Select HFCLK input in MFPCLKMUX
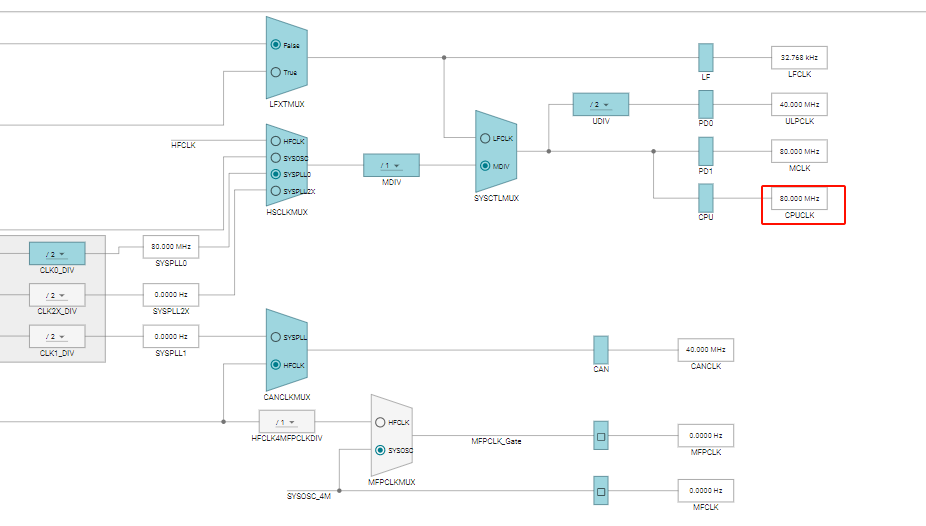The image size is (926, 526). (x=380, y=422)
